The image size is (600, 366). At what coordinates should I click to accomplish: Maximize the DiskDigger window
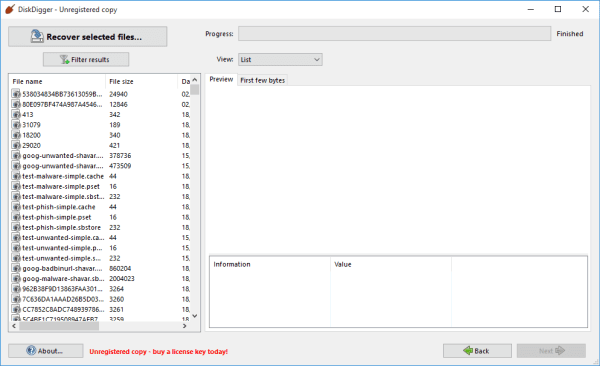pyautogui.click(x=558, y=9)
